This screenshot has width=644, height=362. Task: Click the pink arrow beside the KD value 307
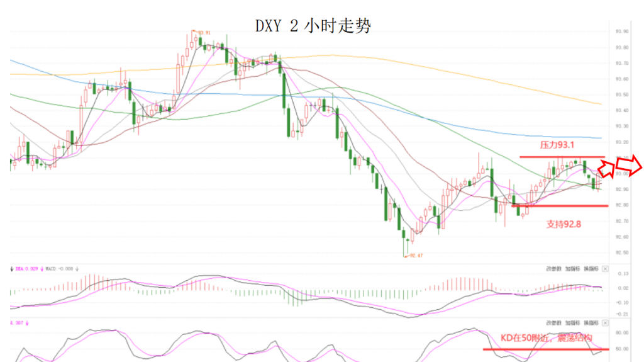tap(27, 324)
